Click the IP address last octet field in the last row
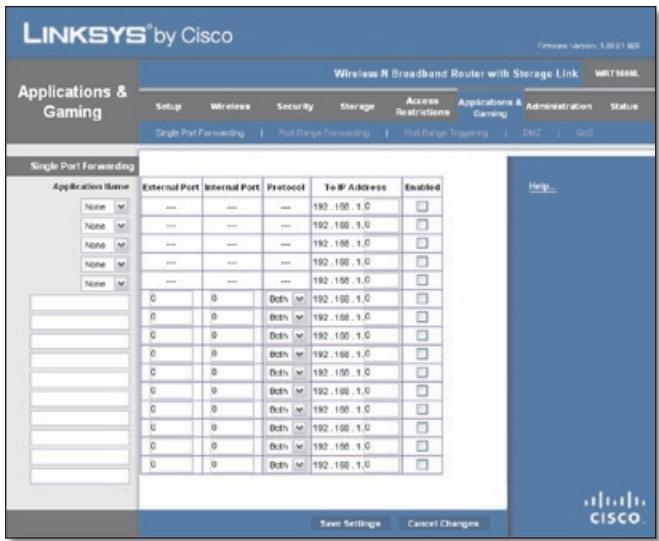Image resolution: width=659 pixels, height=541 pixels. (x=381, y=464)
